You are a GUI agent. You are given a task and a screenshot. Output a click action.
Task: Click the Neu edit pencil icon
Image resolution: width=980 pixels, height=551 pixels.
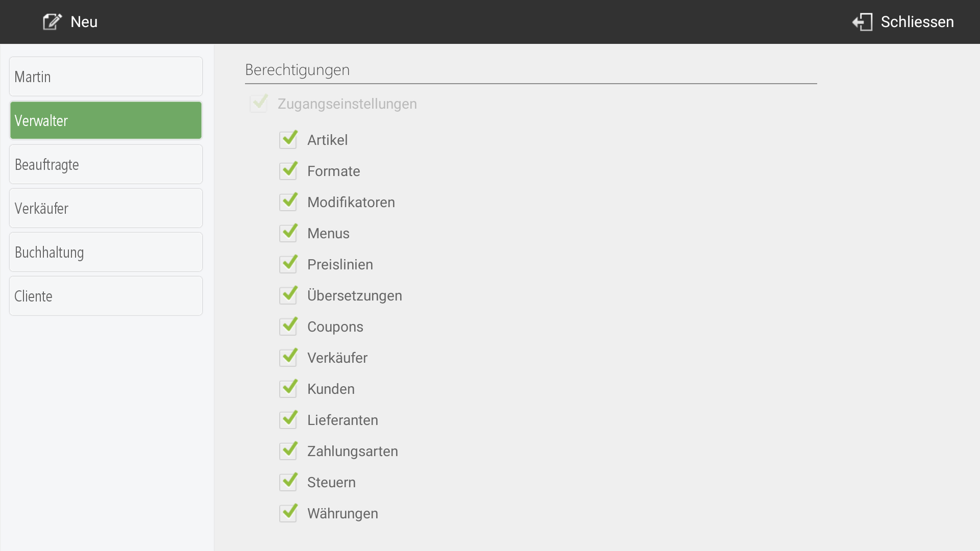[52, 22]
